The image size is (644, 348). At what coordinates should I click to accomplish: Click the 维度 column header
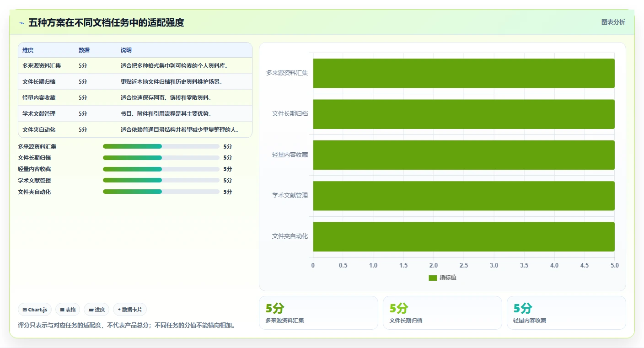pyautogui.click(x=28, y=50)
